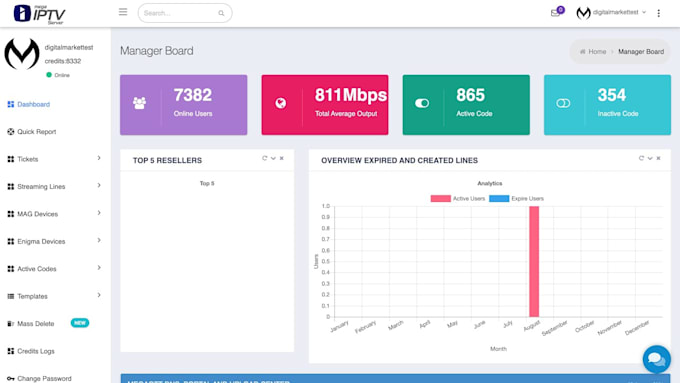Click the search magnifier icon

[221, 13]
